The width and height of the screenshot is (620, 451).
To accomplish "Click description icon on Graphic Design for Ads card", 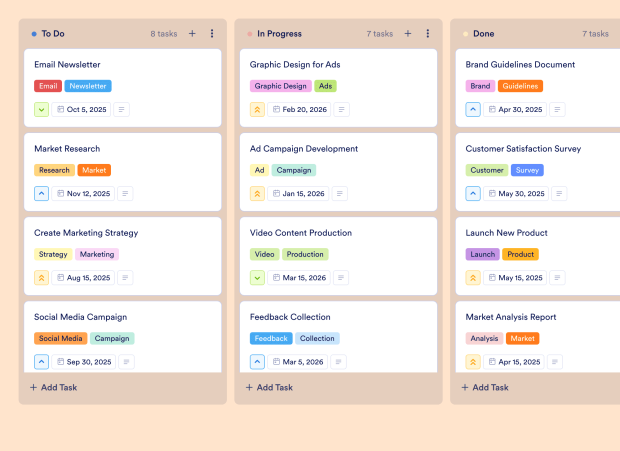I will click(x=341, y=110).
